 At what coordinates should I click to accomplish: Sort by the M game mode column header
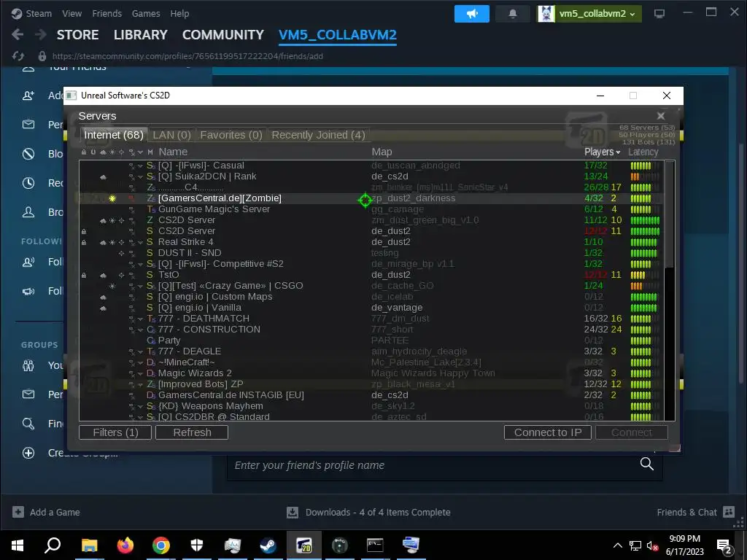click(150, 152)
